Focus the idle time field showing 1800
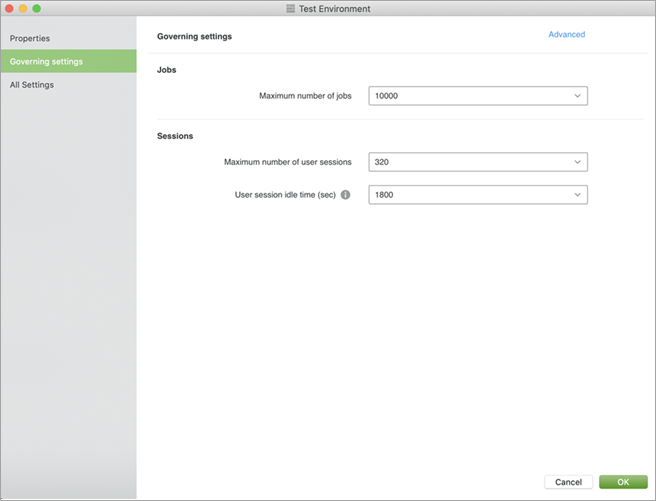 tap(465, 195)
